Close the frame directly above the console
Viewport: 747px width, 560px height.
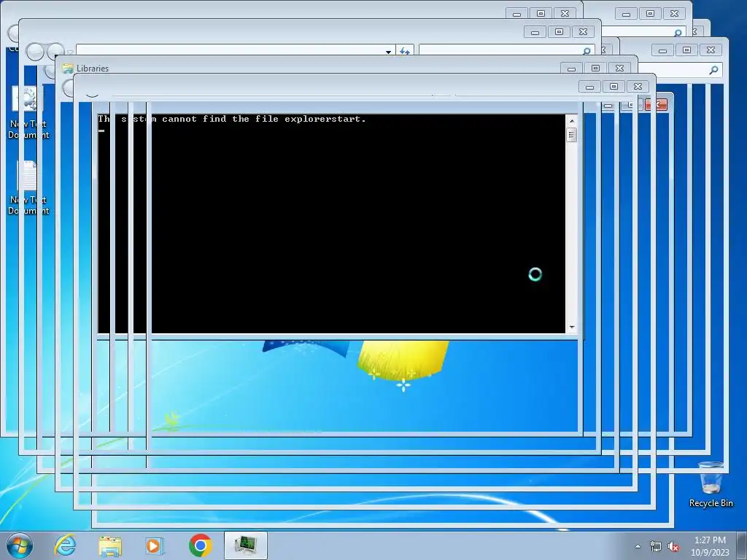pyautogui.click(x=638, y=86)
